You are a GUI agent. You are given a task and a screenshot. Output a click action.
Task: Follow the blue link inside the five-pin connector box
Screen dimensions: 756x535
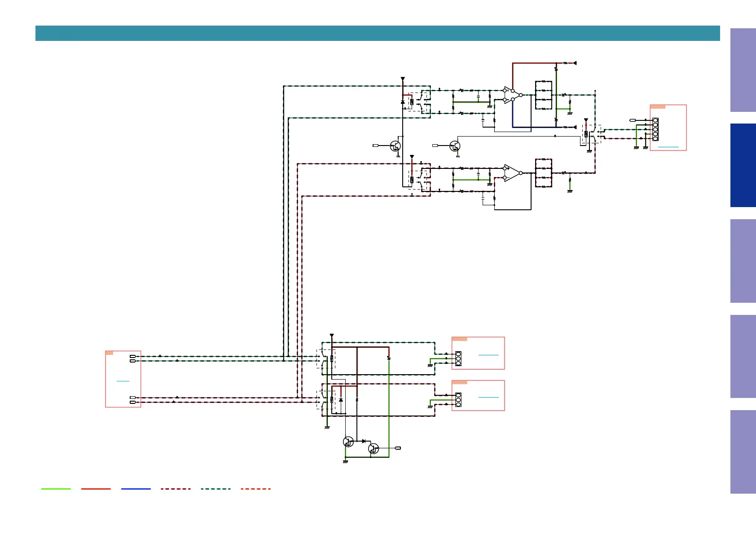click(x=668, y=147)
